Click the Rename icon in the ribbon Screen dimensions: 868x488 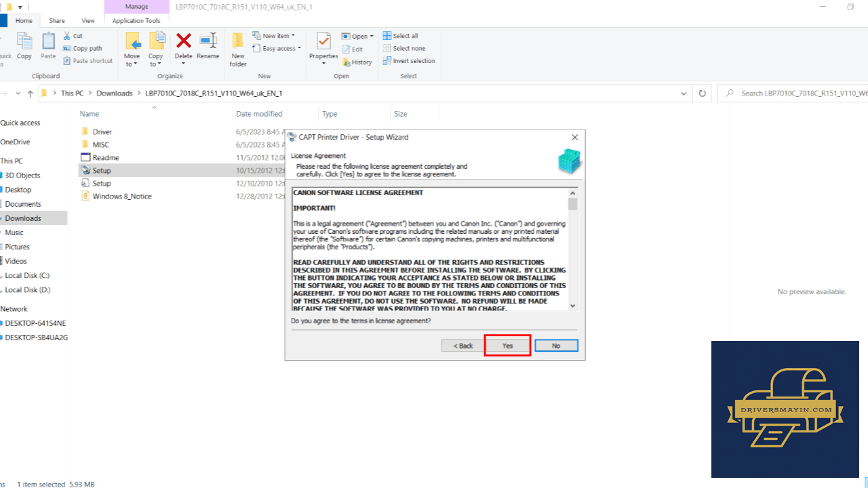[x=208, y=41]
